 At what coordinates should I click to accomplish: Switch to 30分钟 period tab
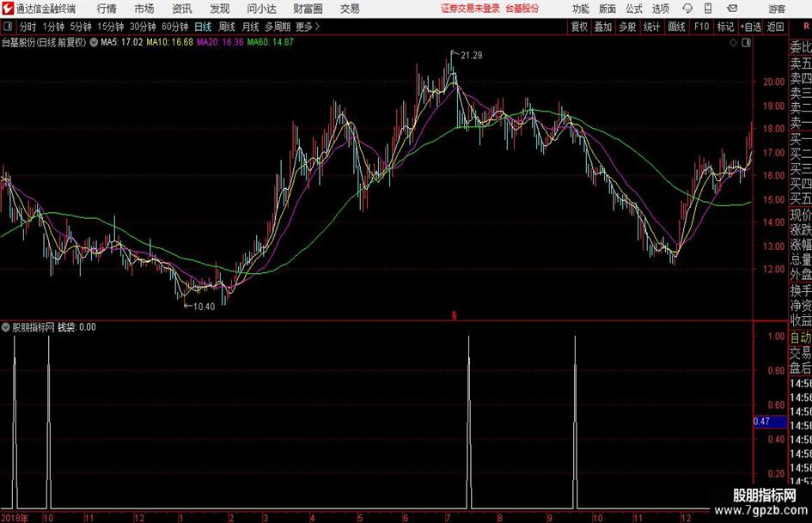point(143,27)
